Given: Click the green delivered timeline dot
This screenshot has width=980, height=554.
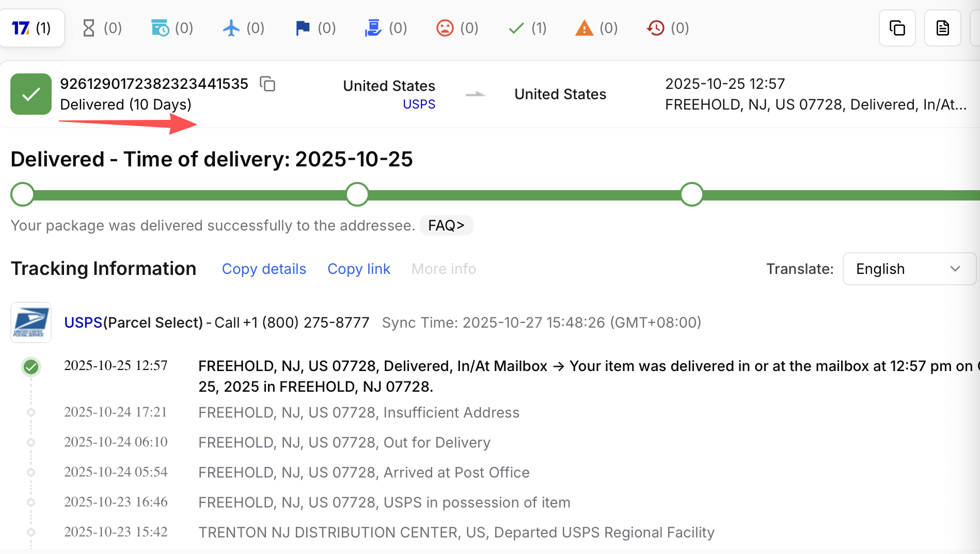Looking at the screenshot, I should pyautogui.click(x=31, y=367).
